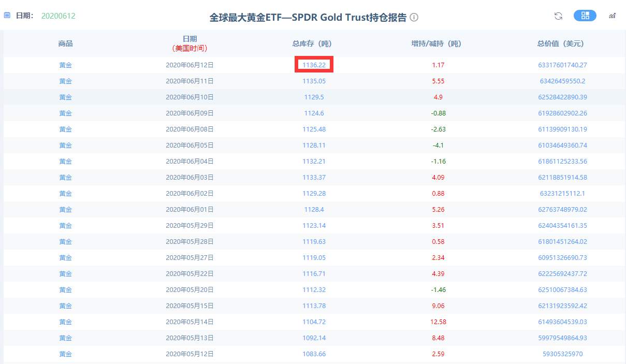Click the calendar icon beside 日期
626x364 pixels.
coord(7,16)
